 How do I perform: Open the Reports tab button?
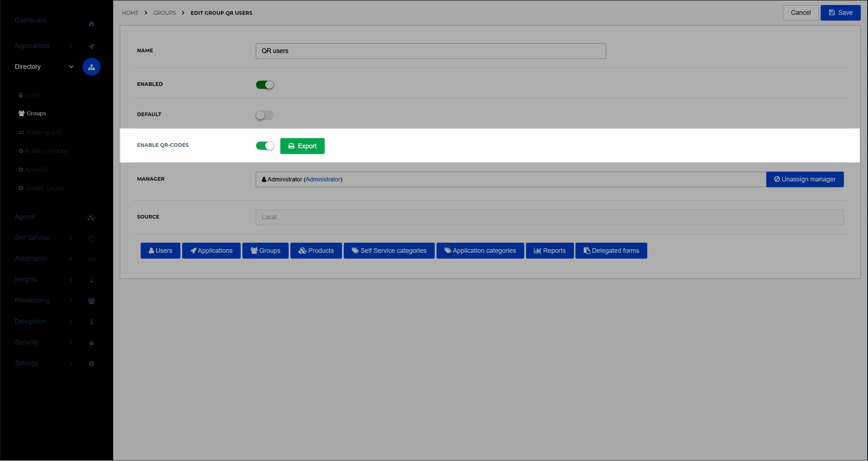pos(550,251)
